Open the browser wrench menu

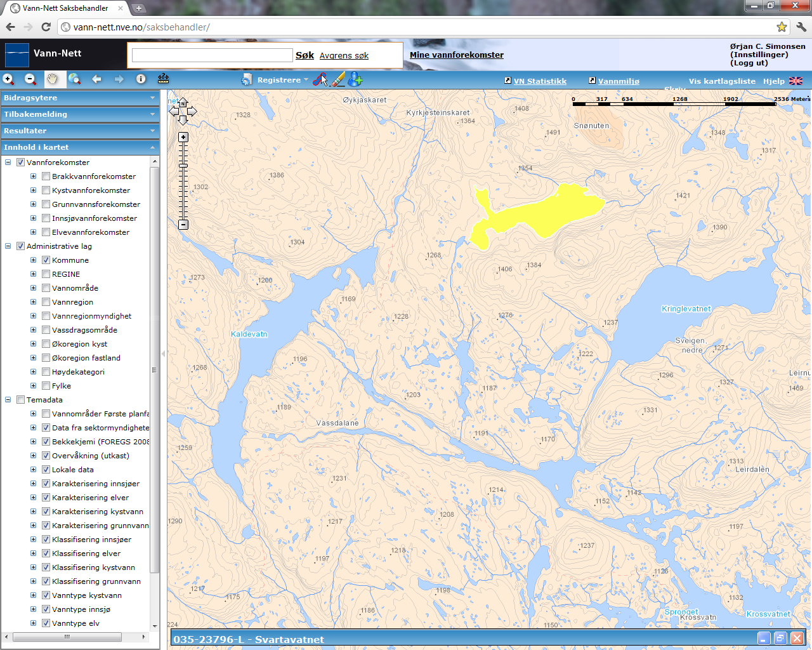tap(801, 27)
